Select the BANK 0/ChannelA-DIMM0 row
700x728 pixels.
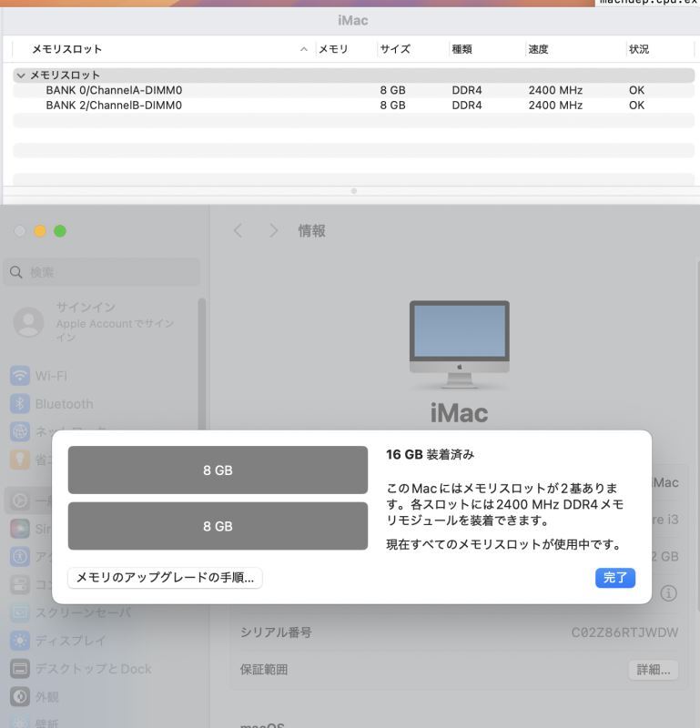click(x=353, y=90)
